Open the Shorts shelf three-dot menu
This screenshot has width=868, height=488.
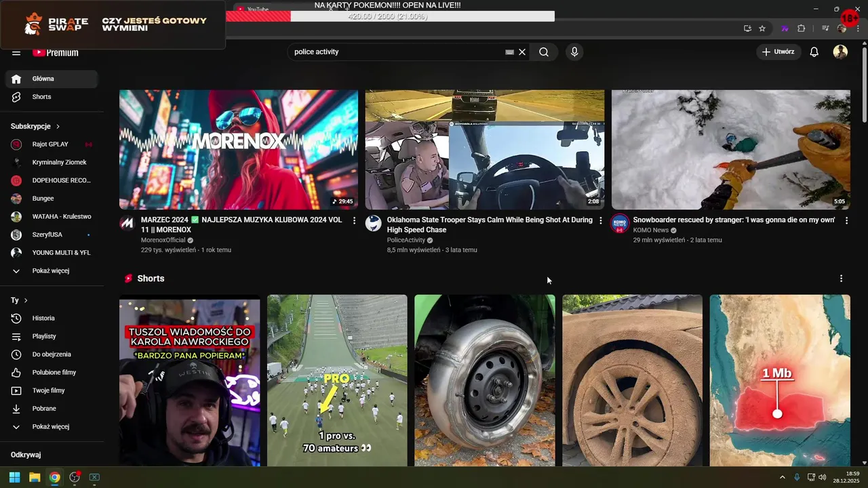point(841,279)
